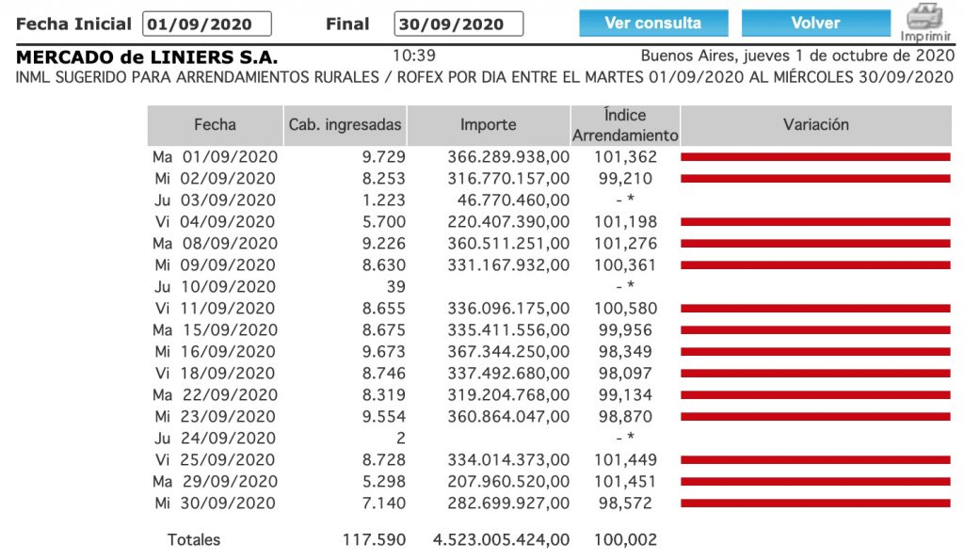Click the red variation bar for 01/09/2020

point(815,157)
